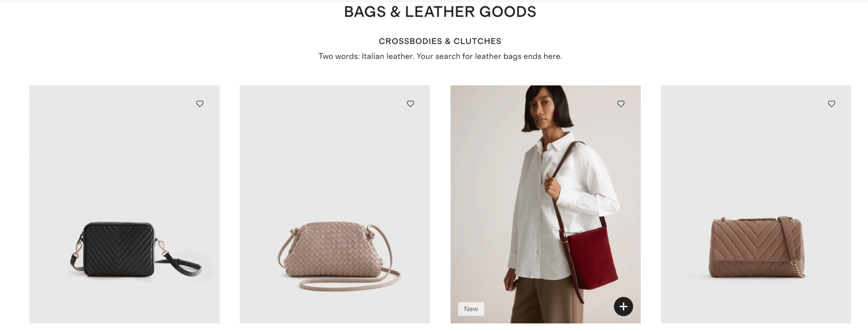Open the woven taupe clutch product image

click(335, 204)
